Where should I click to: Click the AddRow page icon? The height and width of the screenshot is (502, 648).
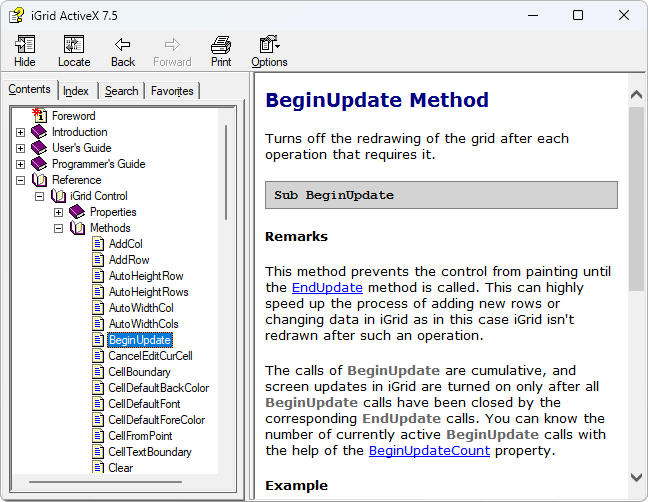coord(98,260)
